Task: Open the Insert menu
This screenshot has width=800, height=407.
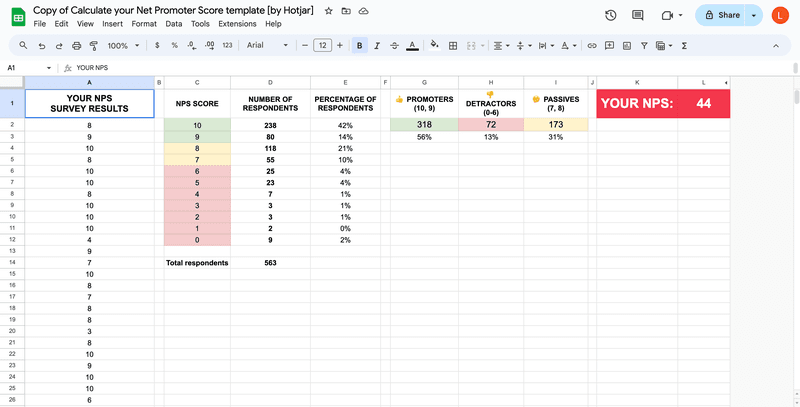Action: (x=112, y=23)
